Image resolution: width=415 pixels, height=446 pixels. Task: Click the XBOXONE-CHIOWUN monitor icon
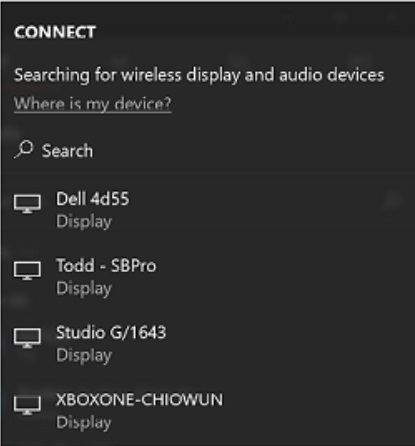click(27, 405)
